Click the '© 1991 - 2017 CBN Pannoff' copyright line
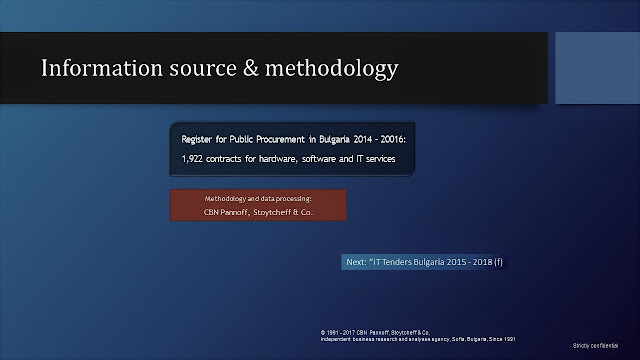 [375, 333]
